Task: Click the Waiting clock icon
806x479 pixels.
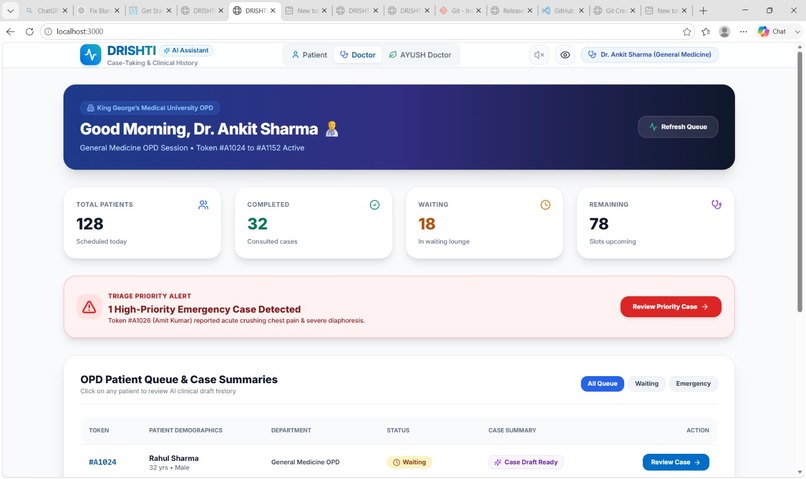Action: pos(545,205)
